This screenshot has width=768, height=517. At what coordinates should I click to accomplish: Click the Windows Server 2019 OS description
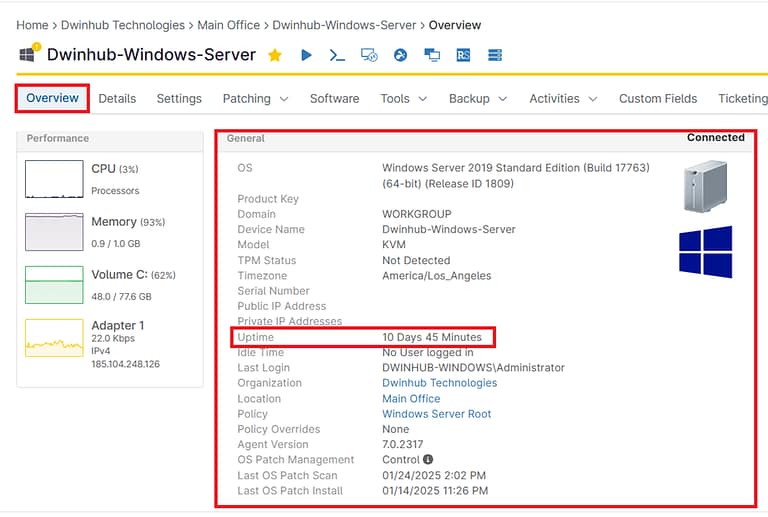(x=516, y=175)
